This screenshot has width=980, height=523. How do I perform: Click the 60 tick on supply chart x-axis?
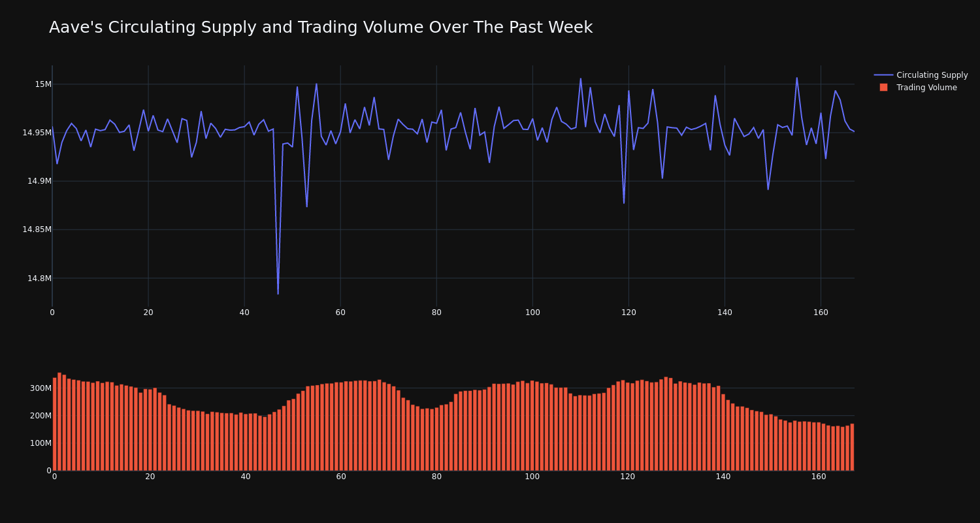pos(340,312)
